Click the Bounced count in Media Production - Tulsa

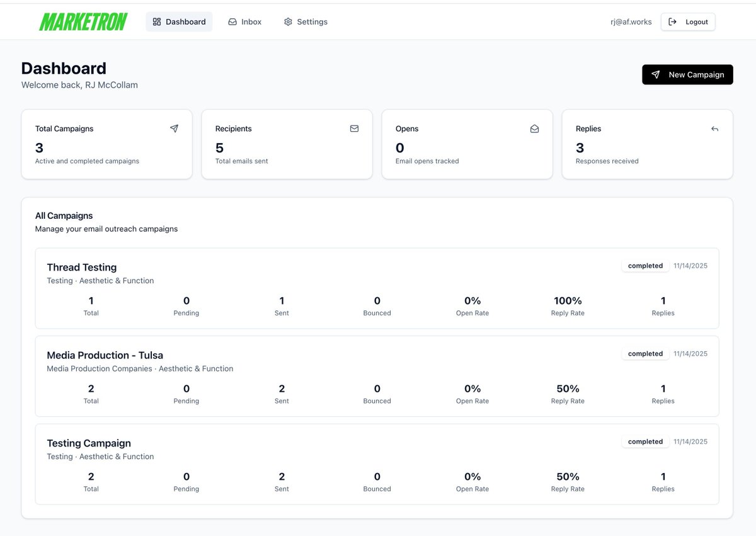(x=377, y=388)
